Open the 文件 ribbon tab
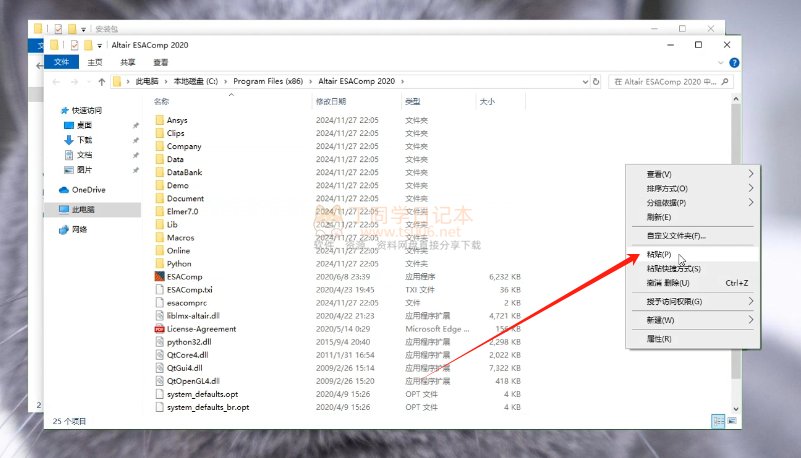This screenshot has width=801, height=458. (x=61, y=62)
